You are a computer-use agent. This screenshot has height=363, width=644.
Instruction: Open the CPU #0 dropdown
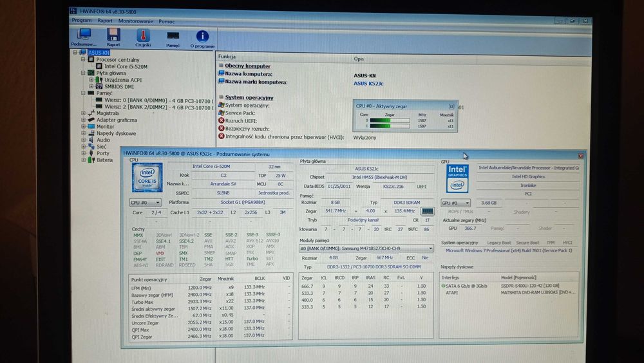pos(145,203)
